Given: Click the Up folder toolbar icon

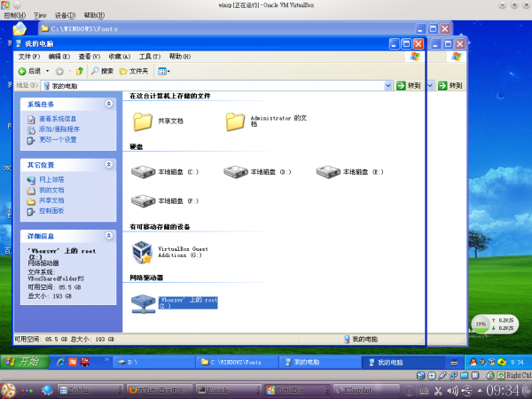Looking at the screenshot, I should point(80,71).
